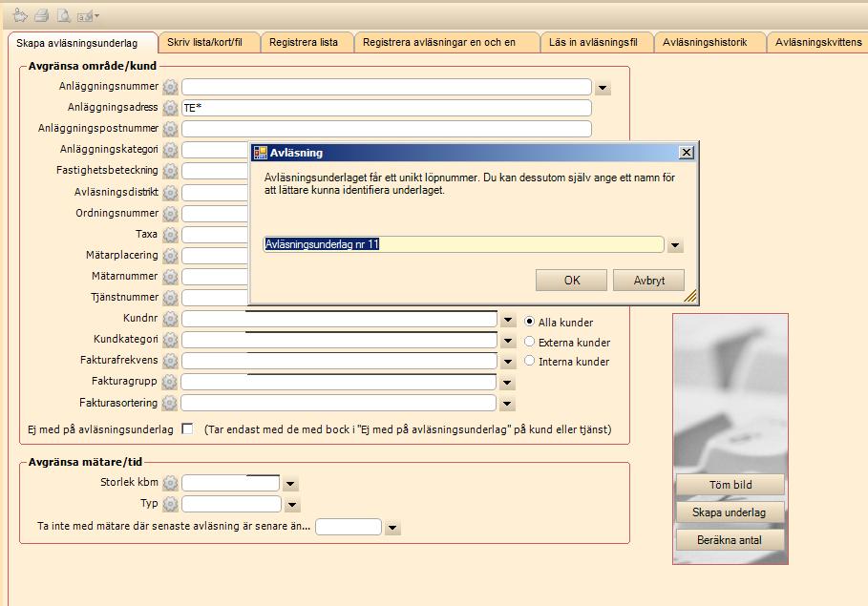Click gear icon next to Fakturafrekvens
This screenshot has width=868, height=606.
pyautogui.click(x=171, y=361)
